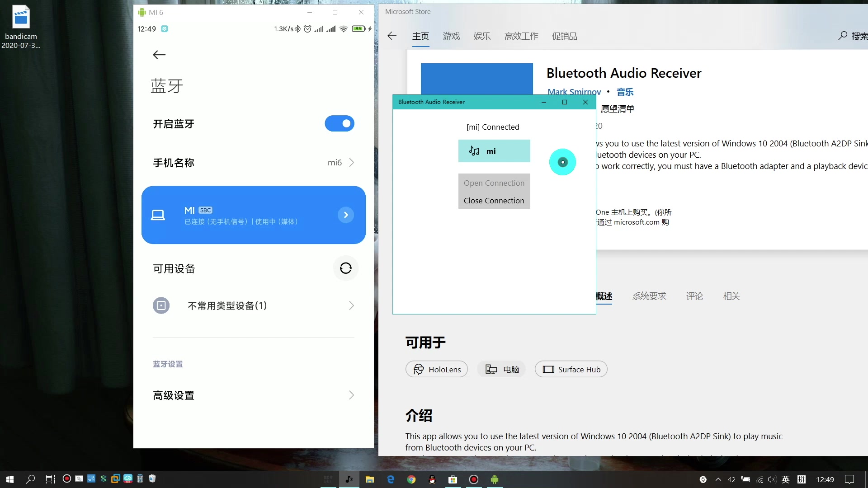Click the back arrow in Bluetooth settings

tap(159, 55)
